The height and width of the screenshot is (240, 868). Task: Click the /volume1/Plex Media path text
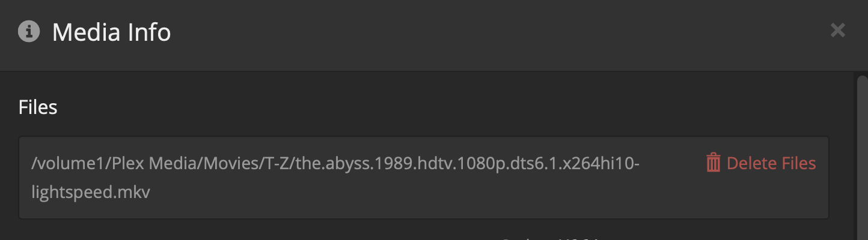click(105, 163)
